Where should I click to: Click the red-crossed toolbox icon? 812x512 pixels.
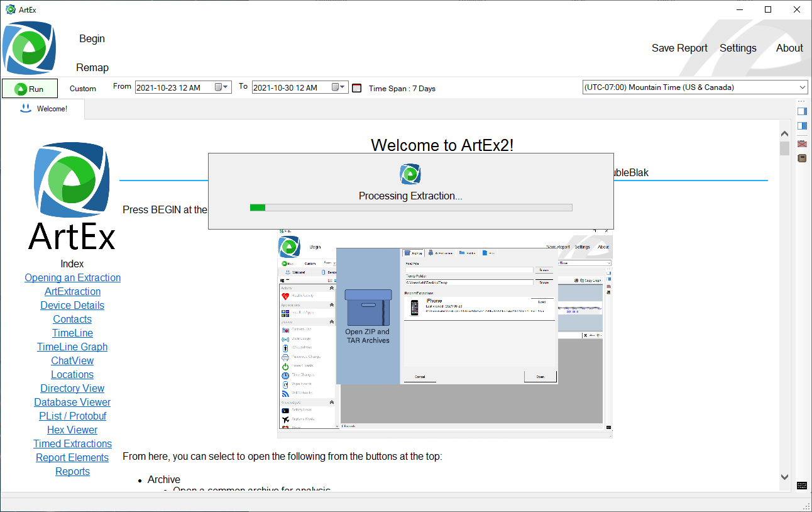pyautogui.click(x=802, y=144)
